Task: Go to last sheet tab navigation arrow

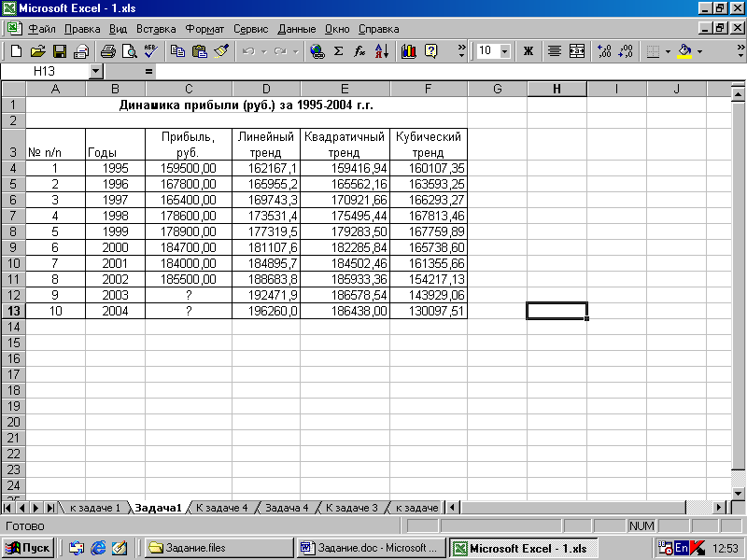Action: [50, 508]
